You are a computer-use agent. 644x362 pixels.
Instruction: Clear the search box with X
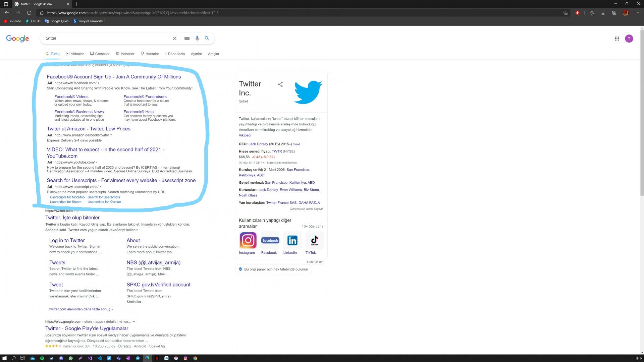pyautogui.click(x=174, y=38)
